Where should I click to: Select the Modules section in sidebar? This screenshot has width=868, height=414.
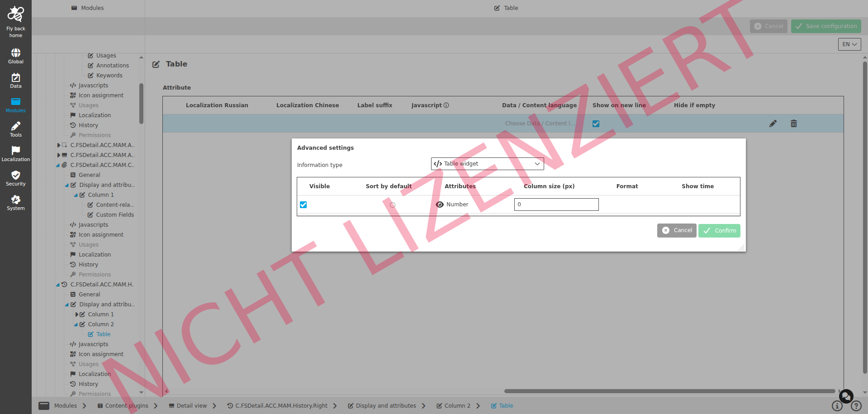[x=15, y=105]
